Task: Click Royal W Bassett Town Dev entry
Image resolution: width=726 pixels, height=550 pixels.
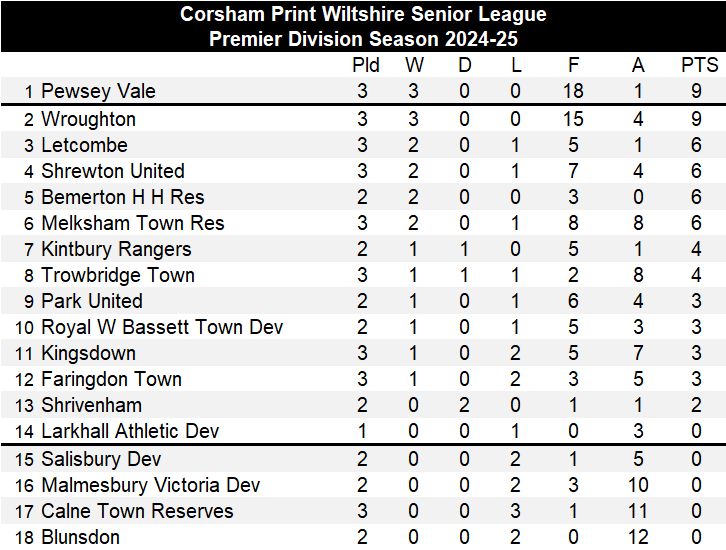Action: pos(162,327)
